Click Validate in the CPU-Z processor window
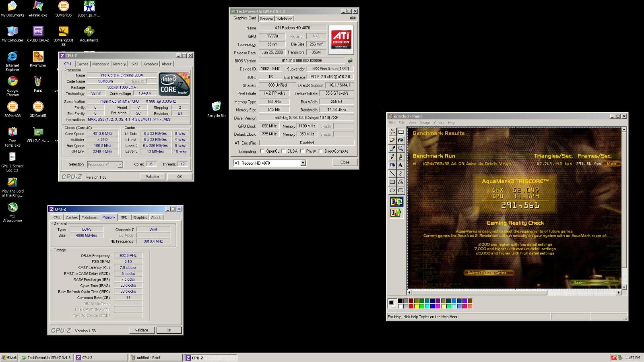644x362 pixels. (x=152, y=177)
